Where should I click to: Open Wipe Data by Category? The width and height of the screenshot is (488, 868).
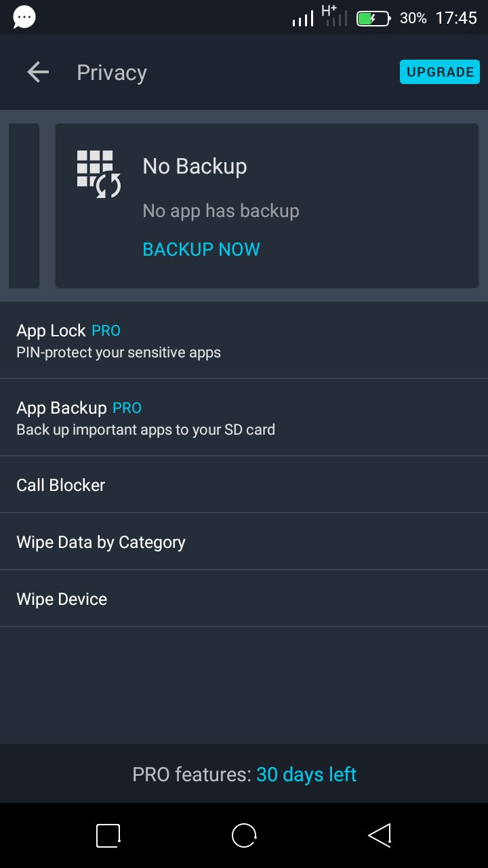click(x=244, y=542)
